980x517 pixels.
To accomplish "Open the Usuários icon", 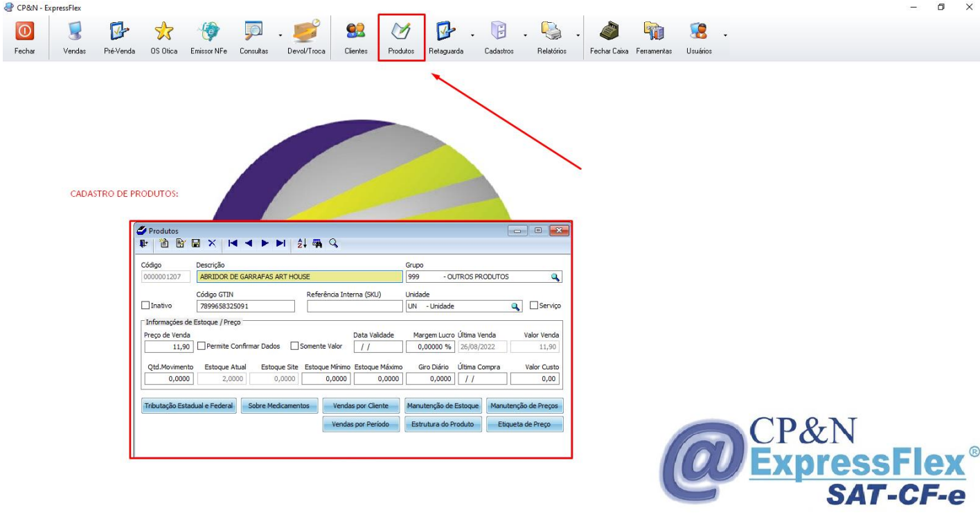I will (699, 31).
